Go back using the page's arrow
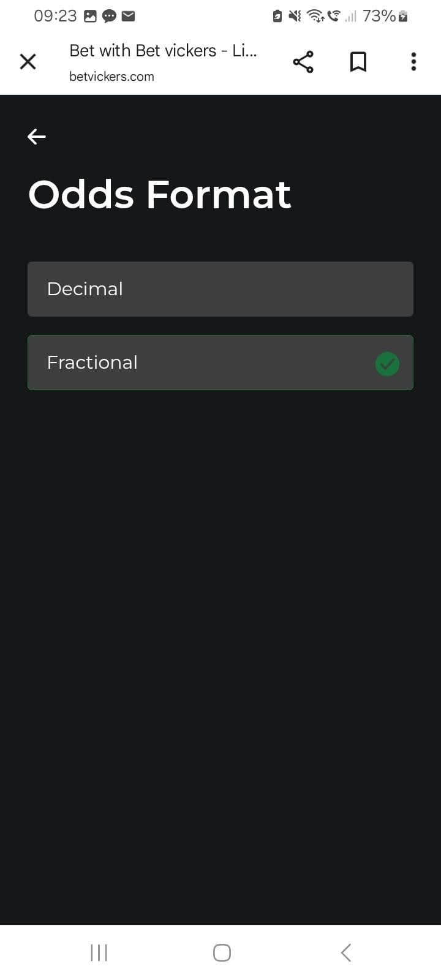The width and height of the screenshot is (441, 980). click(x=37, y=137)
